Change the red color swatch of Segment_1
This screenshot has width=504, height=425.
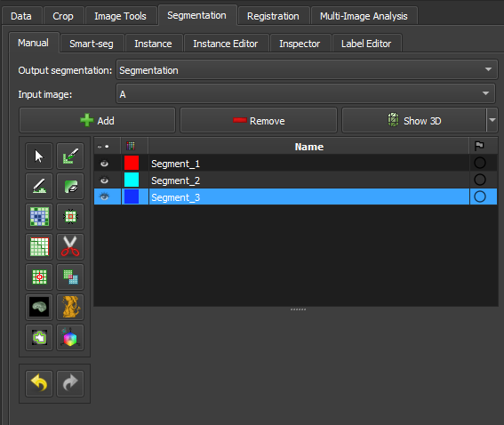click(132, 163)
